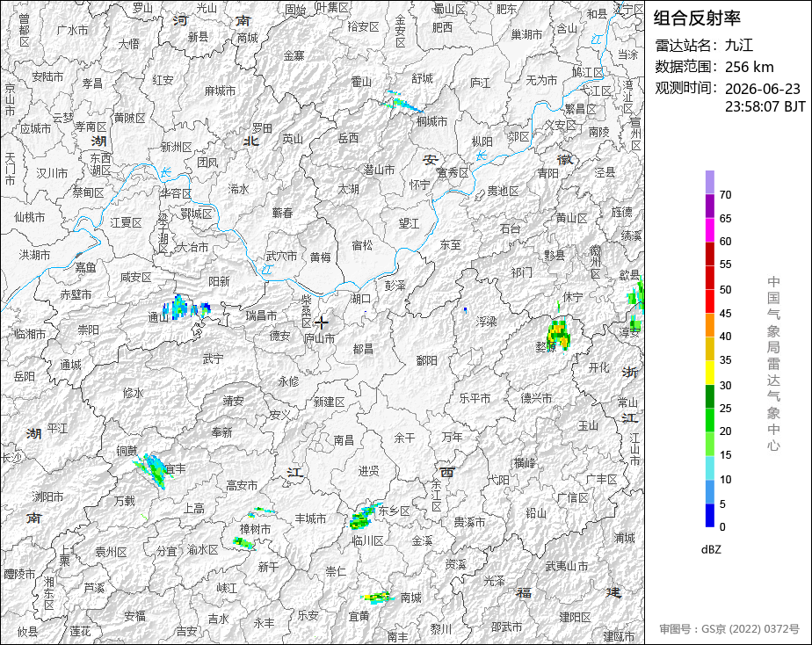The height and width of the screenshot is (645, 812).
Task: Click the 南昌 map label
Action: pos(344,440)
